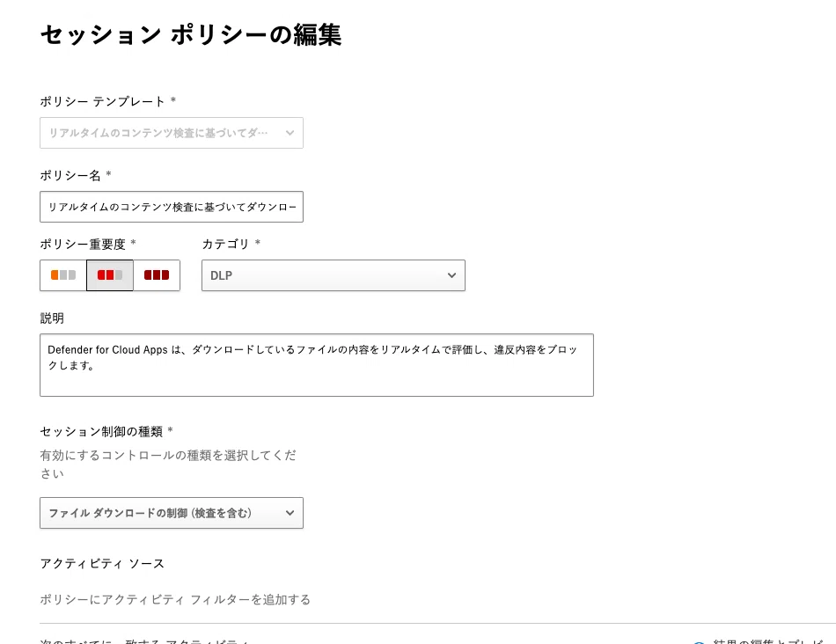Click the 有効にするコントロールの種類 hint text
The image size is (836, 644).
tap(168, 465)
